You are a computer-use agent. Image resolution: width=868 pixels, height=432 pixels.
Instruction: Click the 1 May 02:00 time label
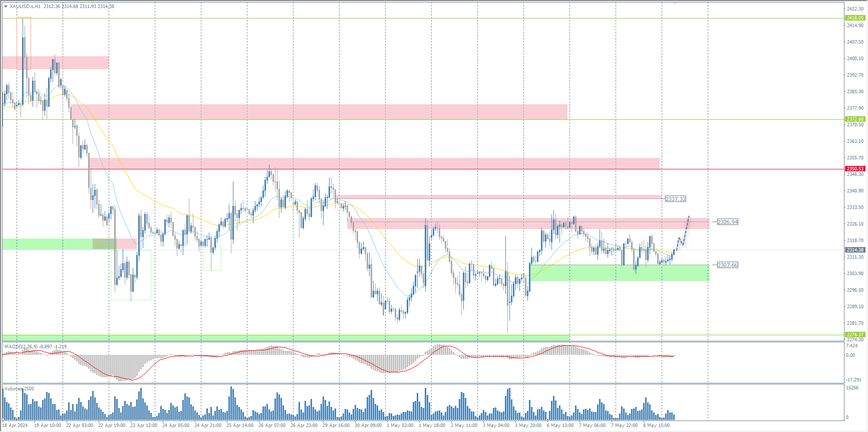[400, 425]
